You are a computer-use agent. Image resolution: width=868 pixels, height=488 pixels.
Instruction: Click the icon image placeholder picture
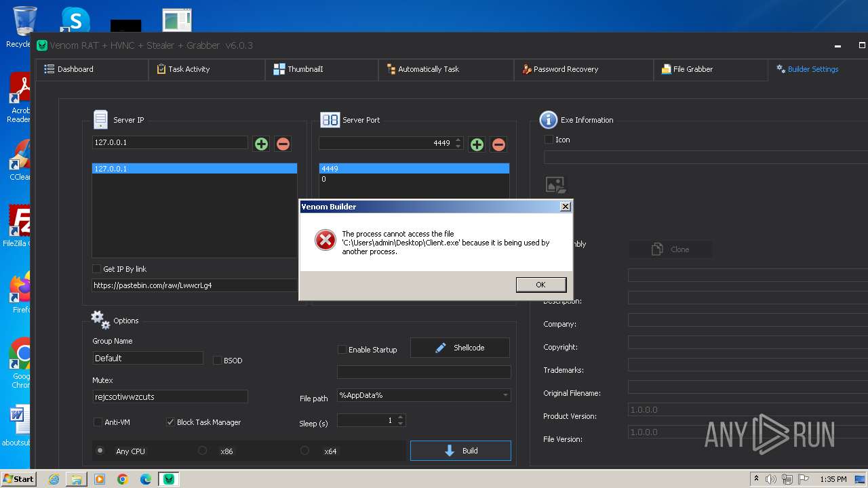555,185
